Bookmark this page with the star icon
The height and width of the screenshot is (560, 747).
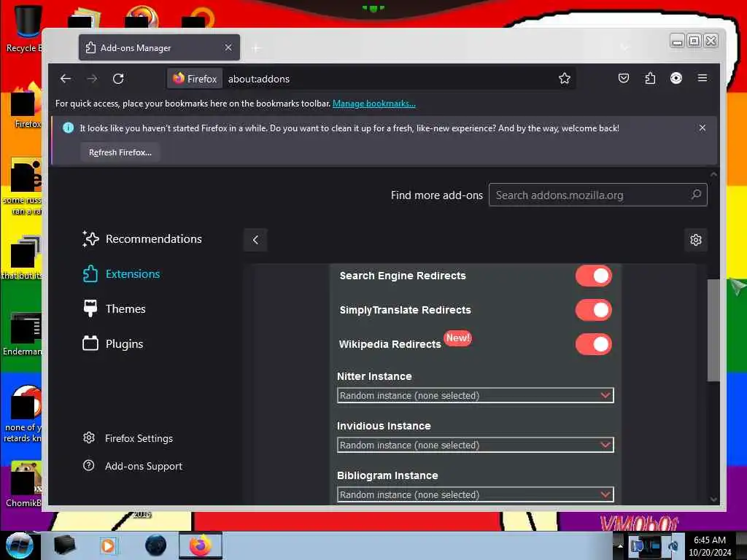click(565, 79)
